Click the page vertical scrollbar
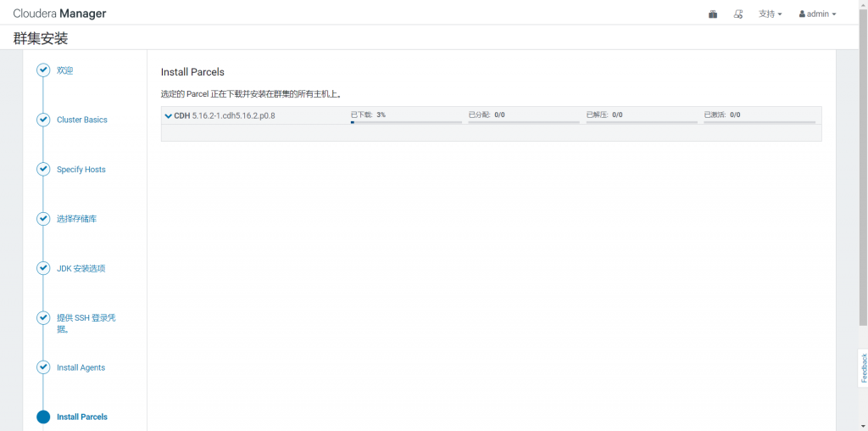The height and width of the screenshot is (431, 868). [863, 166]
